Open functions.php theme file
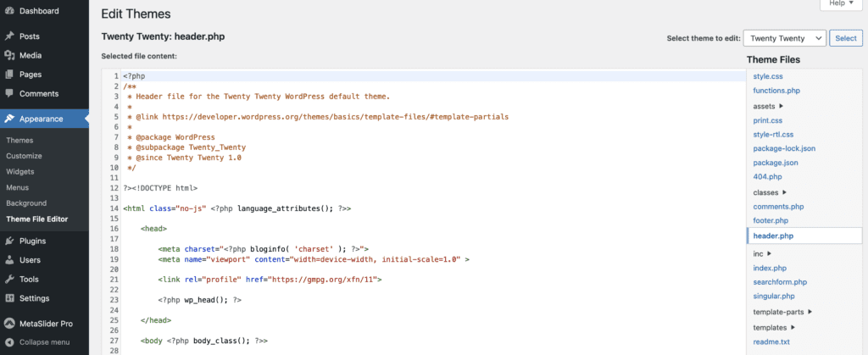The height and width of the screenshot is (355, 868). (776, 90)
